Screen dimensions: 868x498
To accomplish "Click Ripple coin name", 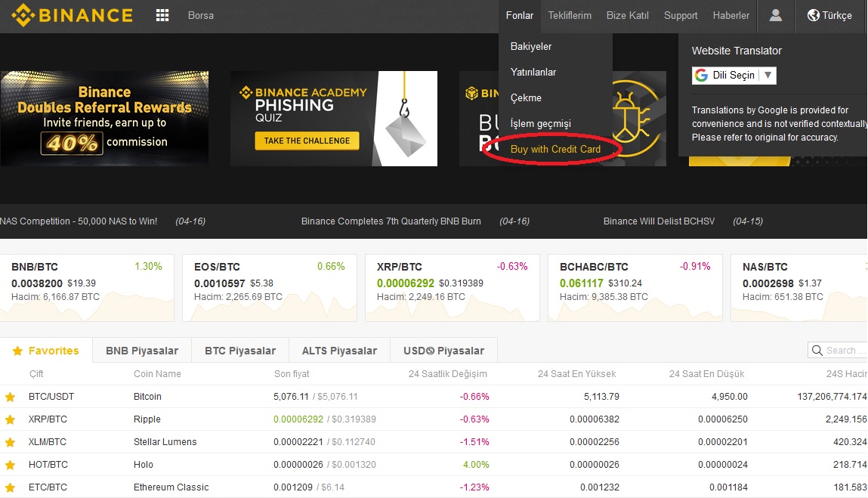I will pos(147,419).
